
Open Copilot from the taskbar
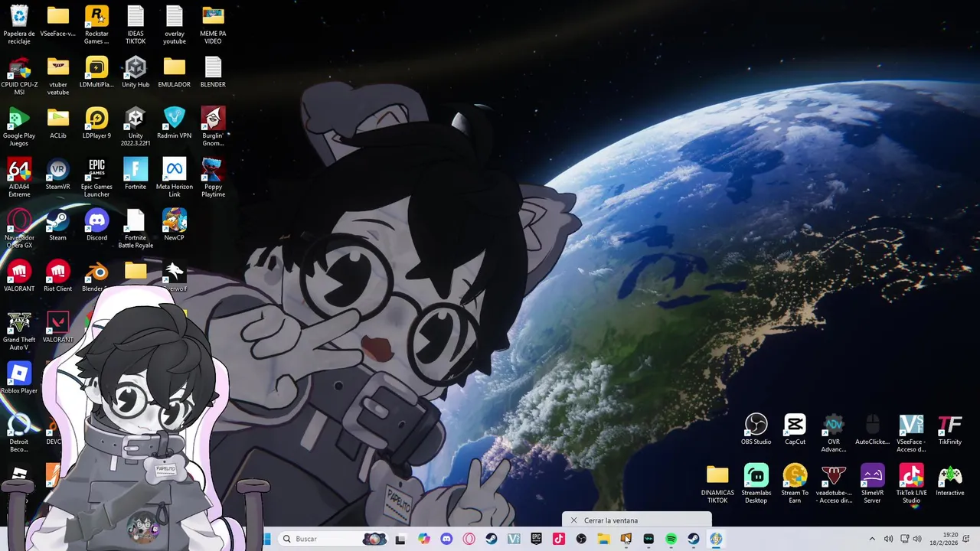(x=424, y=539)
